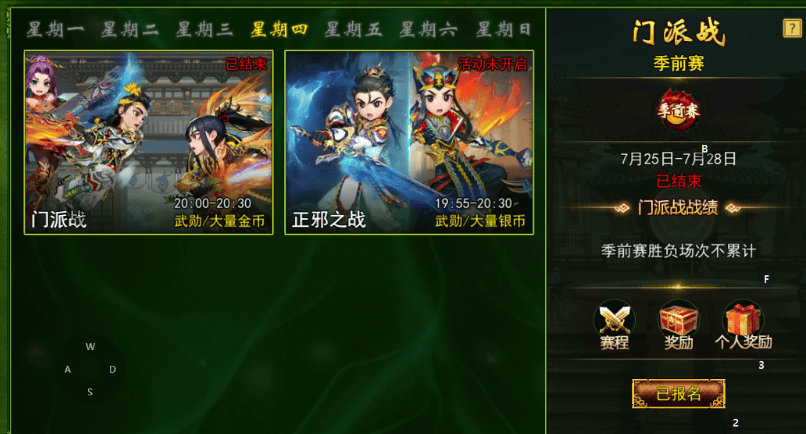Open the 赛程 crossed swords icon
Image resolution: width=806 pixels, height=434 pixels.
tap(614, 323)
